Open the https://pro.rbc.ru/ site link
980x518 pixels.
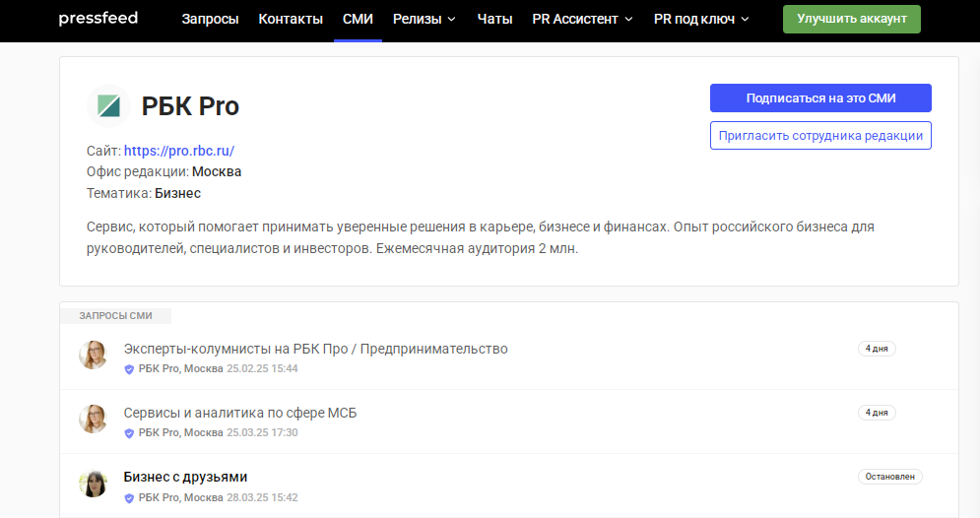coord(178,151)
